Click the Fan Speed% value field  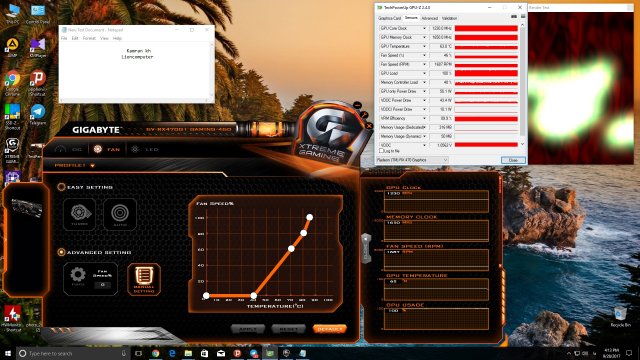click(102, 284)
